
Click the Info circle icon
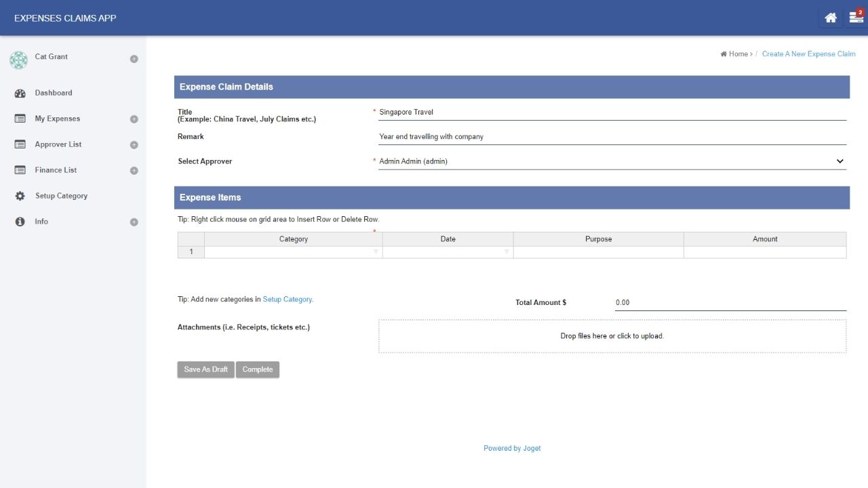[x=20, y=222]
